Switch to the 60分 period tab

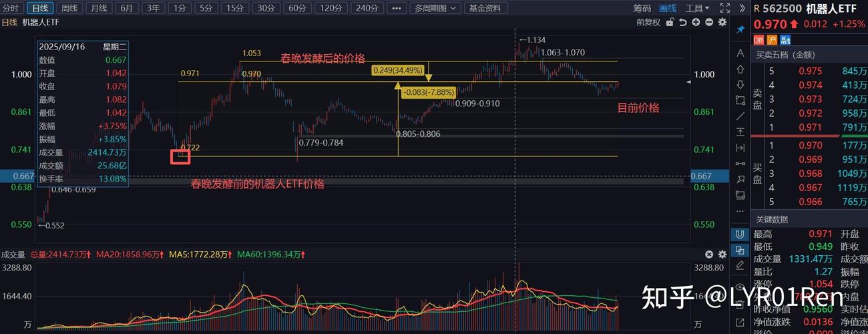pos(297,8)
